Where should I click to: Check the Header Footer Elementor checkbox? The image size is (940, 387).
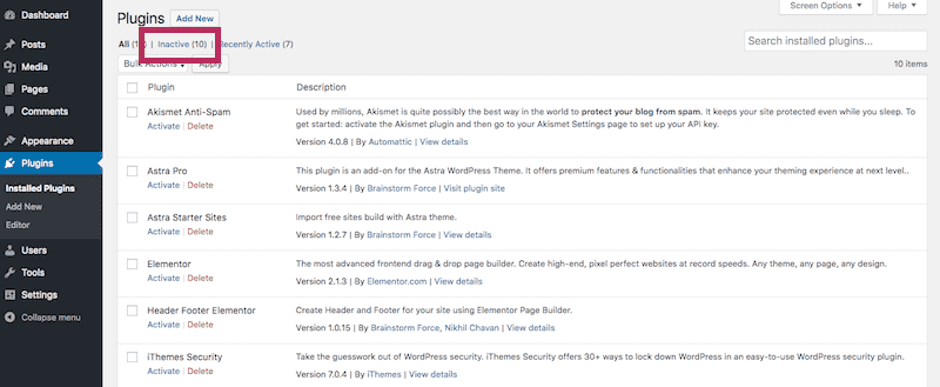(x=132, y=311)
